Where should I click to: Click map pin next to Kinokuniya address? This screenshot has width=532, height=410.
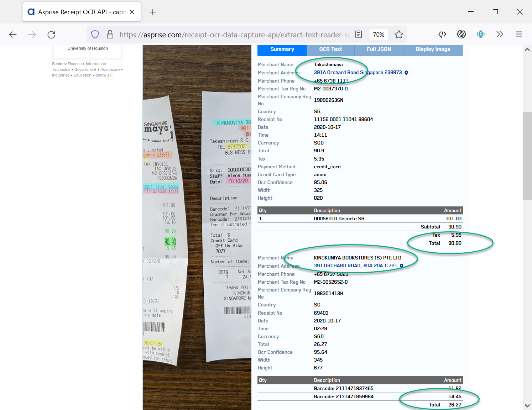tap(401, 266)
